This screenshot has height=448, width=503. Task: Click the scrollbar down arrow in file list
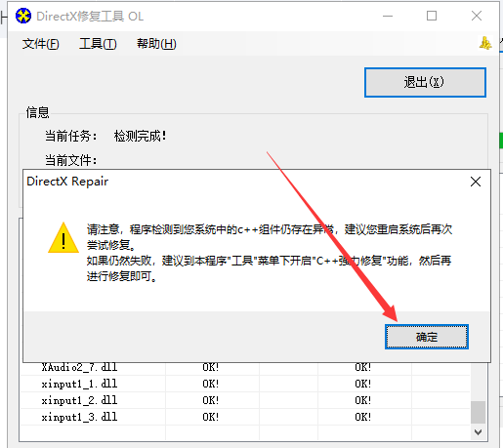478,432
